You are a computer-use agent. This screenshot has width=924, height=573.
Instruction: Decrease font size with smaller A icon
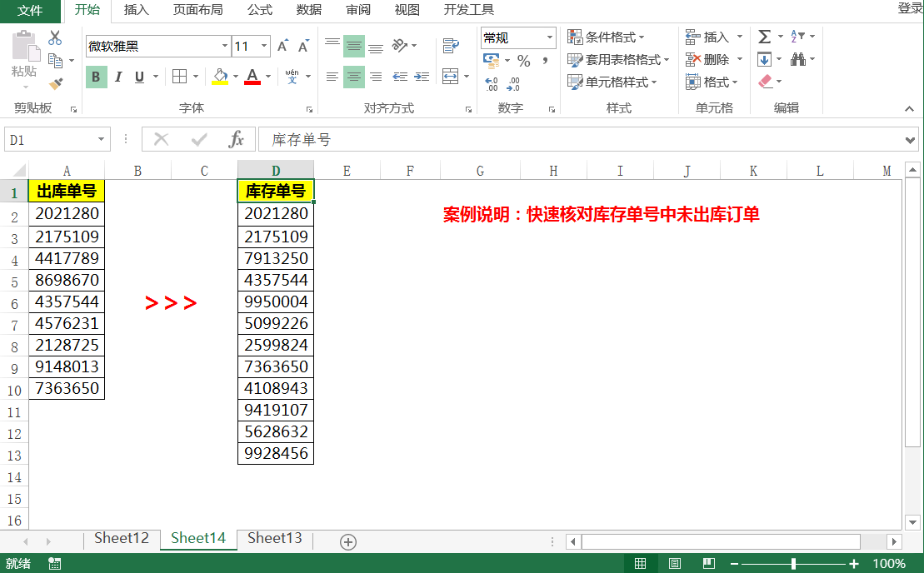(303, 47)
